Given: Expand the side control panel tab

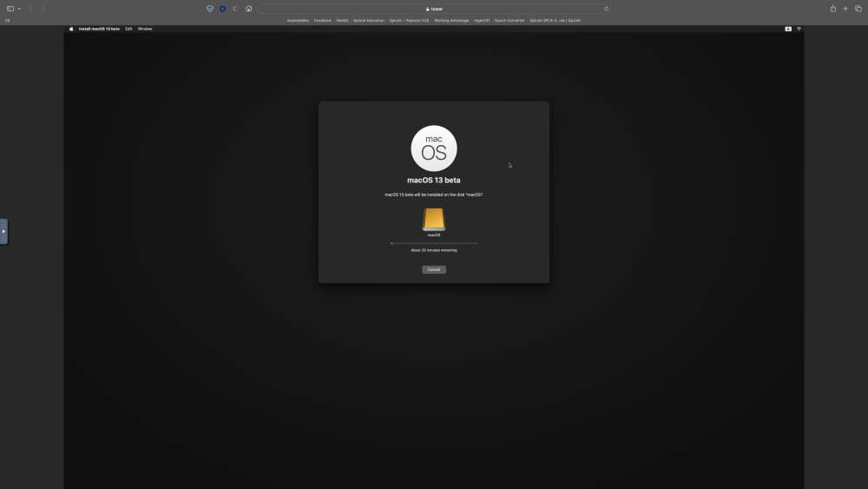Looking at the screenshot, I should pos(3,232).
